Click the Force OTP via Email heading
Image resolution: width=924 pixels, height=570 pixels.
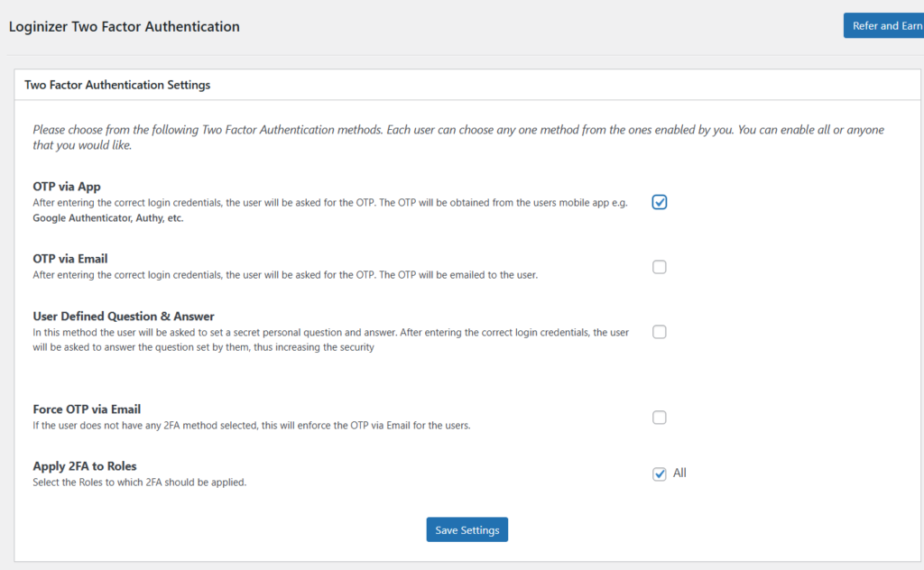tap(87, 409)
